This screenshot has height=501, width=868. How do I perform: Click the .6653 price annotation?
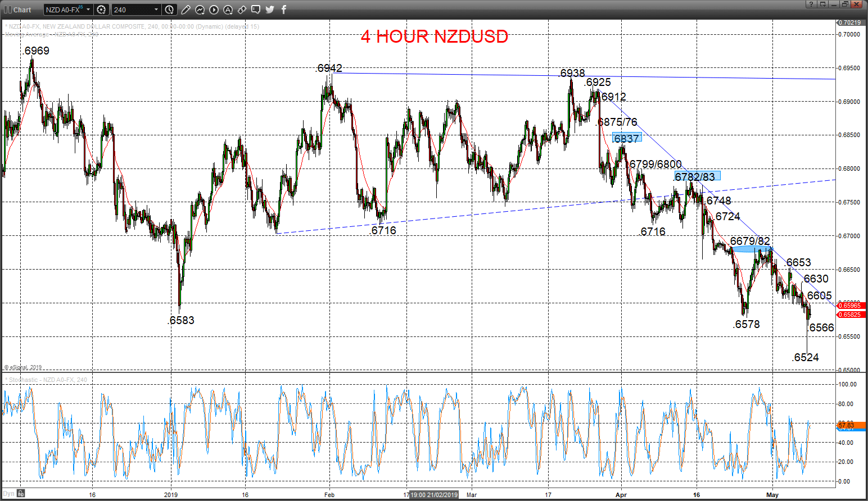(798, 263)
